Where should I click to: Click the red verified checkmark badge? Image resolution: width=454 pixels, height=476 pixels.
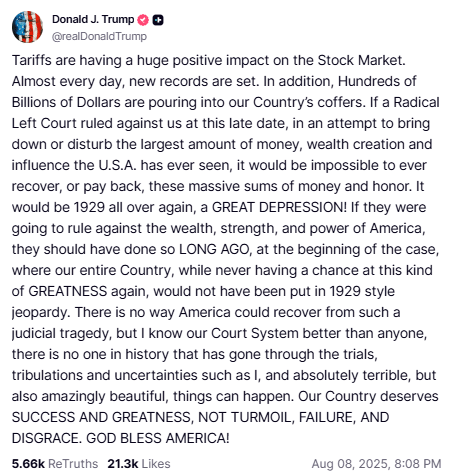143,20
